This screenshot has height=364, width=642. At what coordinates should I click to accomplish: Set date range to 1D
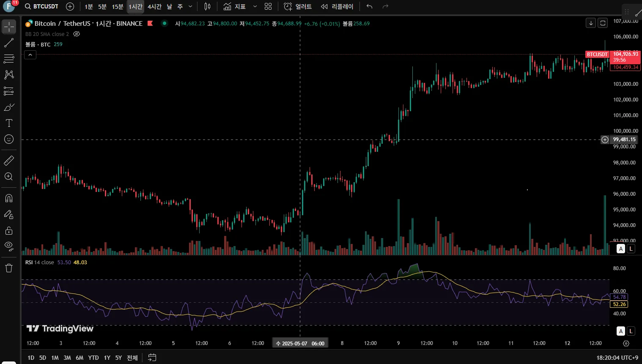[31, 358]
